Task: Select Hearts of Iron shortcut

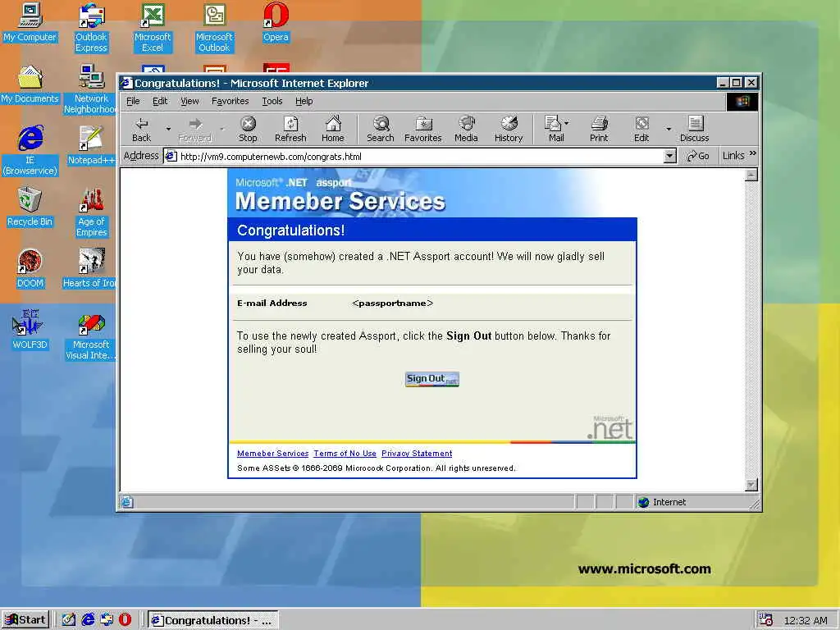Action: tap(90, 269)
